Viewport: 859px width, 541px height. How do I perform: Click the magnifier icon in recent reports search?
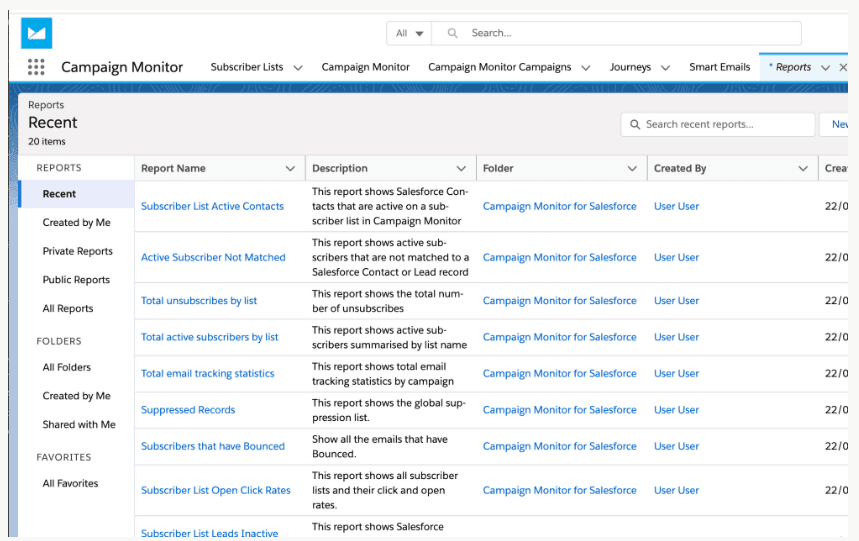point(635,124)
